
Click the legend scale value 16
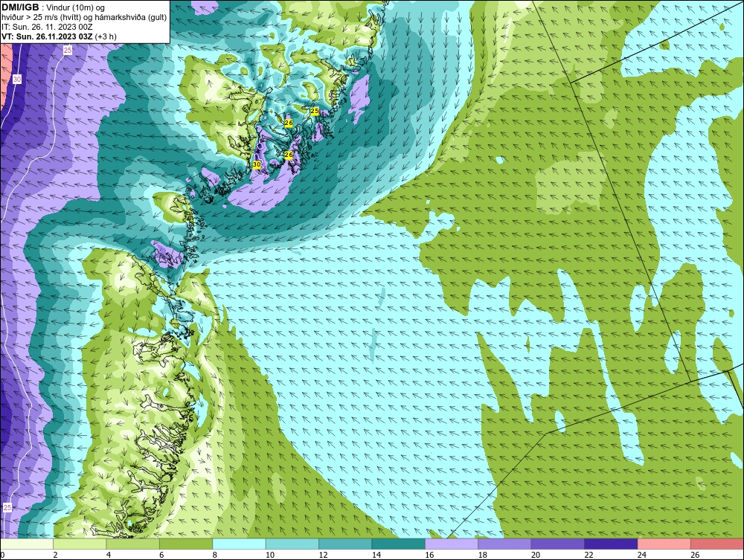click(429, 555)
